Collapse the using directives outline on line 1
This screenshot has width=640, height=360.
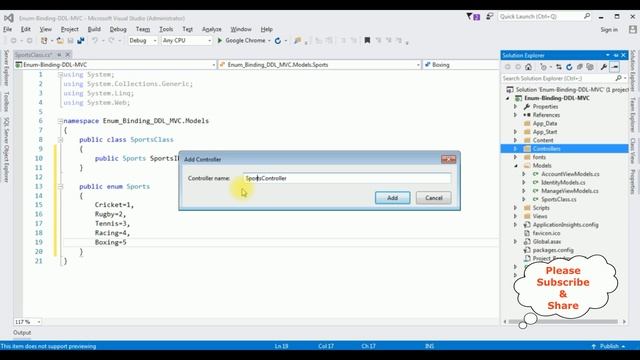coord(60,75)
